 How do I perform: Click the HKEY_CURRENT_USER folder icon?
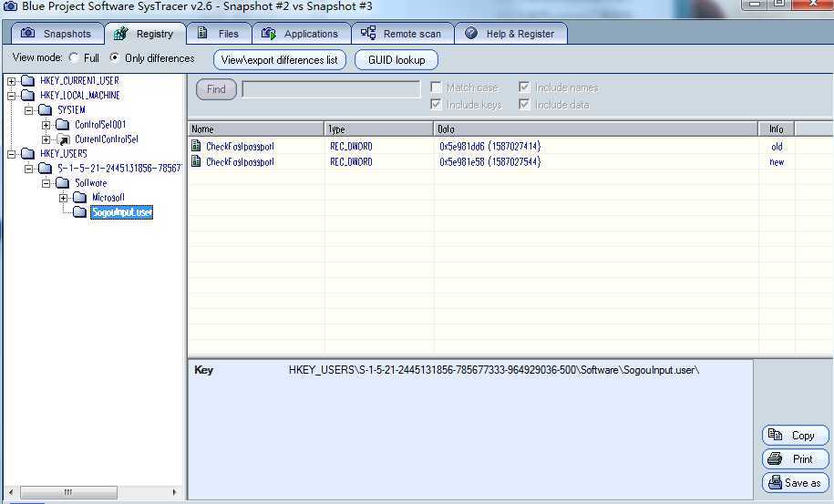click(27, 81)
